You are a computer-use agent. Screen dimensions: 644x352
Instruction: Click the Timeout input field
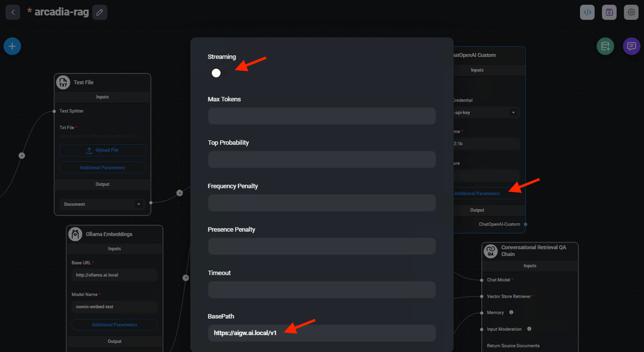[x=322, y=290]
